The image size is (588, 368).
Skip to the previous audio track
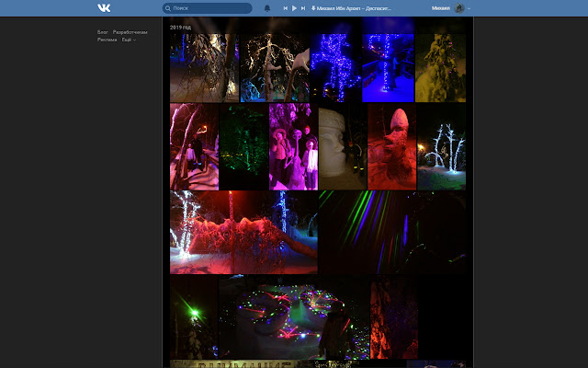pyautogui.click(x=285, y=8)
